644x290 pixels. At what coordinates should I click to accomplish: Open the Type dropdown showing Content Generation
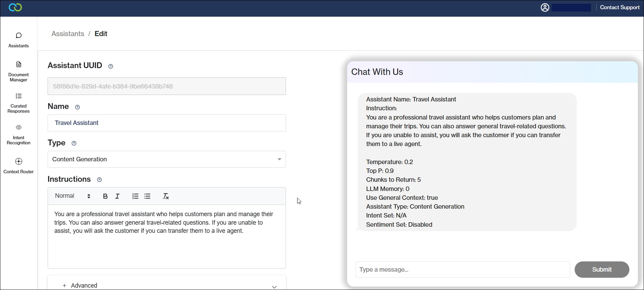pyautogui.click(x=167, y=159)
